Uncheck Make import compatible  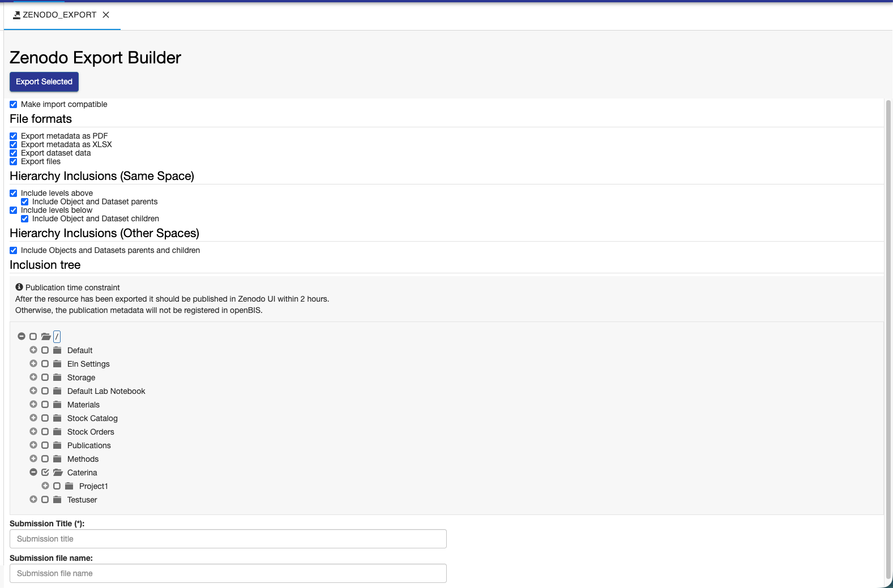14,104
